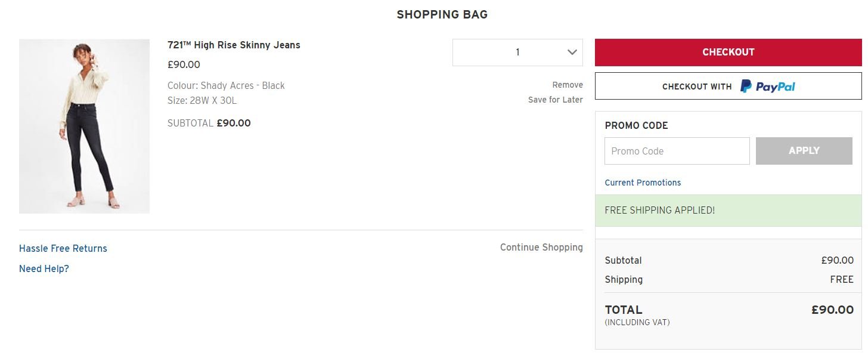The image size is (868, 355).
Task: Choose Checkout with PayPal
Action: pos(728,86)
